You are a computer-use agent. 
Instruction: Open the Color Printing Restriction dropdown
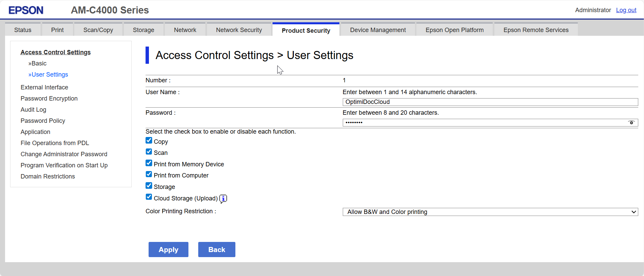click(x=490, y=212)
